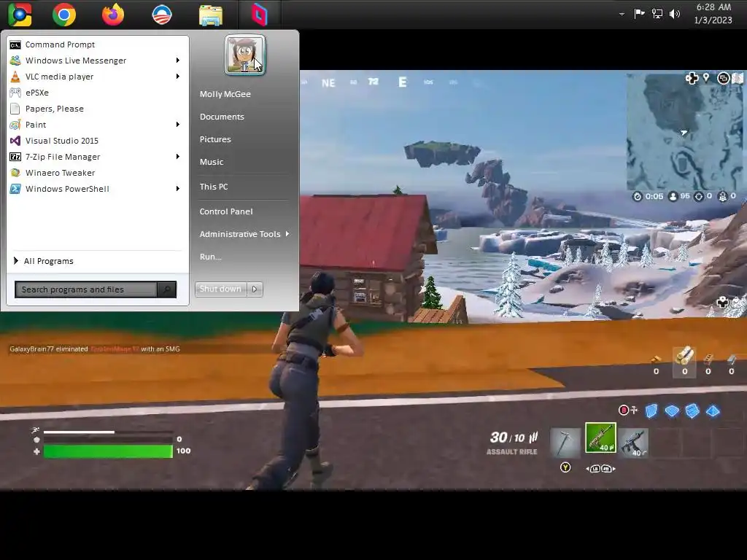The image size is (747, 560).
Task: Open the Obama logo taskbar app
Action: [162, 15]
